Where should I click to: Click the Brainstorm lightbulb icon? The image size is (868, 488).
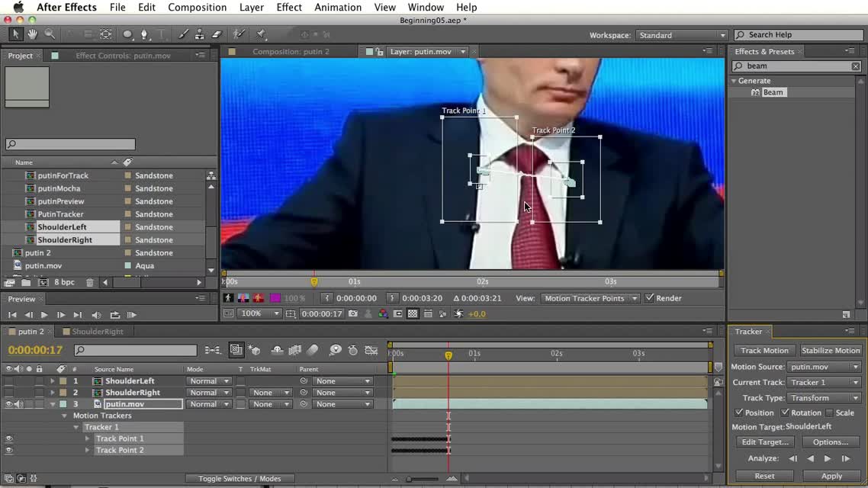[x=335, y=350]
